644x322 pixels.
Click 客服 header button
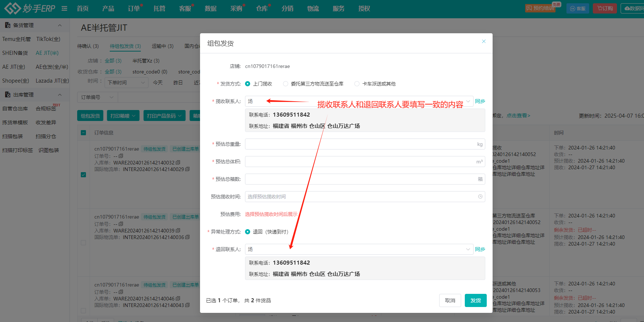click(x=578, y=8)
